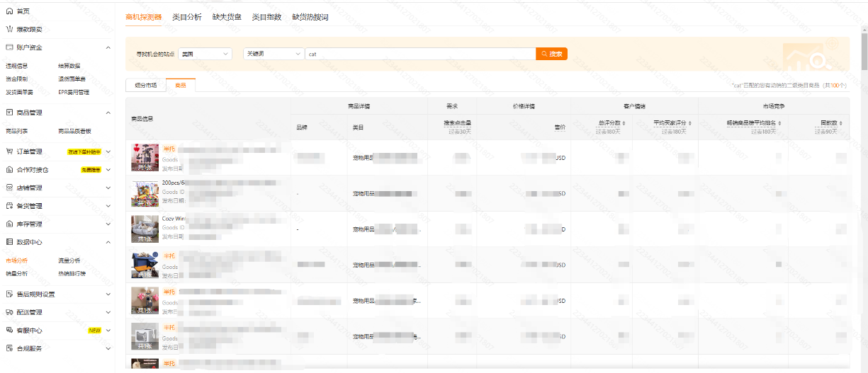The height and width of the screenshot is (373, 868).
Task: Click the 账户资金 wallet icon
Action: pos(9,47)
